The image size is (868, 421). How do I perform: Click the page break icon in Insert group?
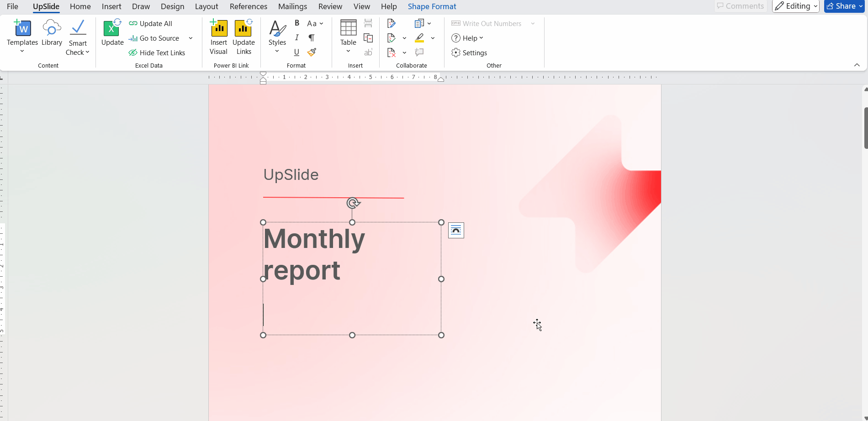tap(368, 23)
